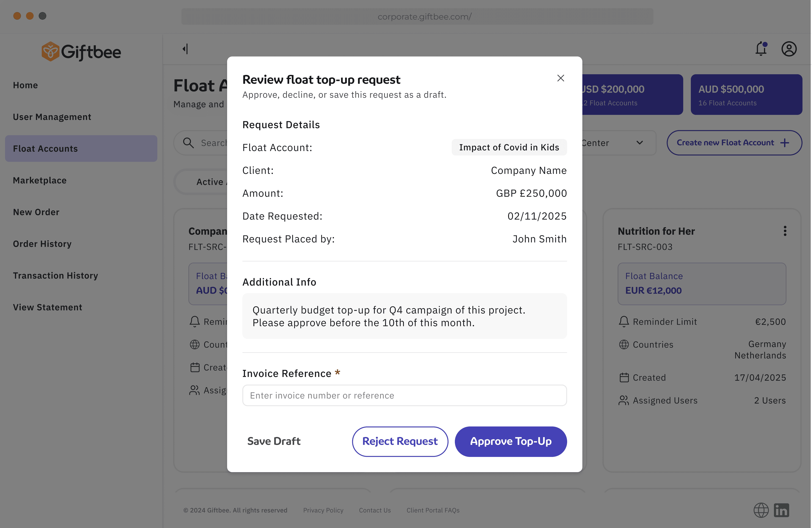
Task: Go to Transaction History in sidebar
Action: pos(55,275)
